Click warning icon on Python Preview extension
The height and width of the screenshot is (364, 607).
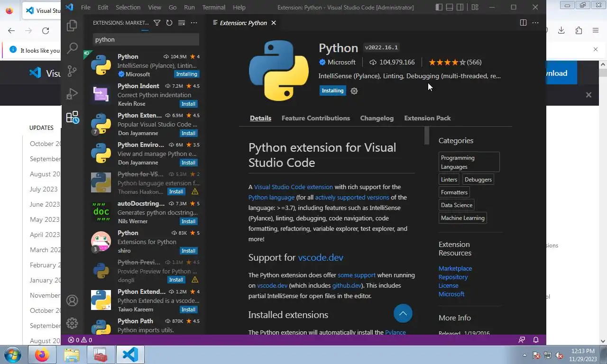pyautogui.click(x=194, y=280)
